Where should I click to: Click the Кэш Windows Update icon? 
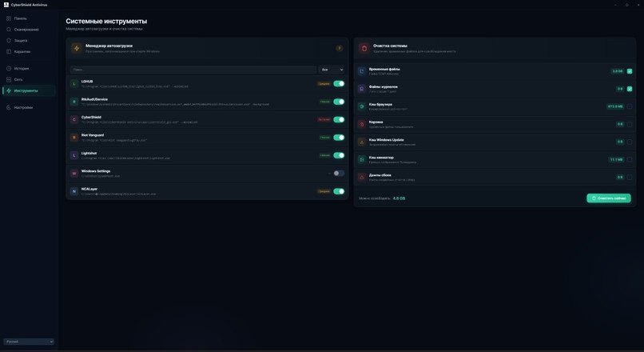[x=361, y=142]
